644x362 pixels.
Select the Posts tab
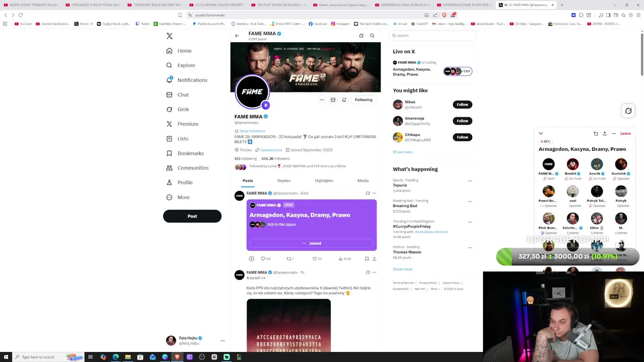(248, 180)
